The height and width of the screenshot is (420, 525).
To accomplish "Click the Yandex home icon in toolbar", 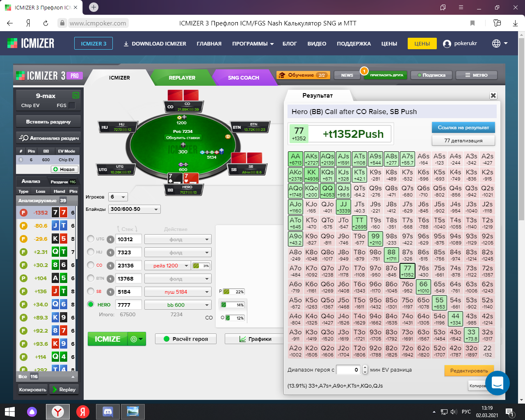I will [x=28, y=23].
